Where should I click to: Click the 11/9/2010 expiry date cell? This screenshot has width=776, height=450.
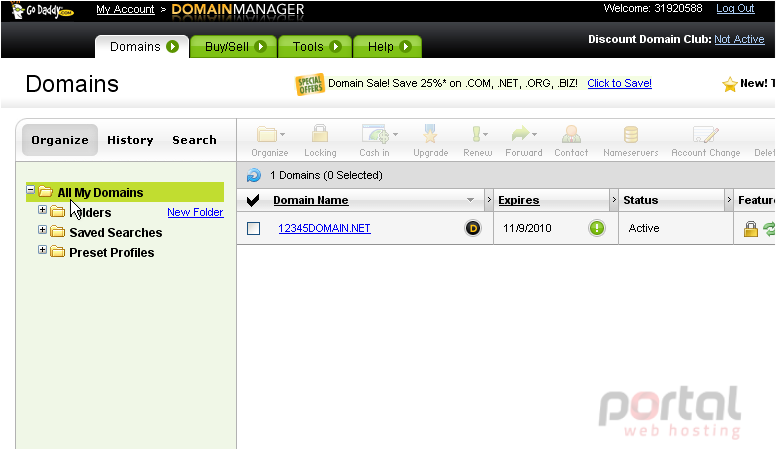pyautogui.click(x=527, y=228)
